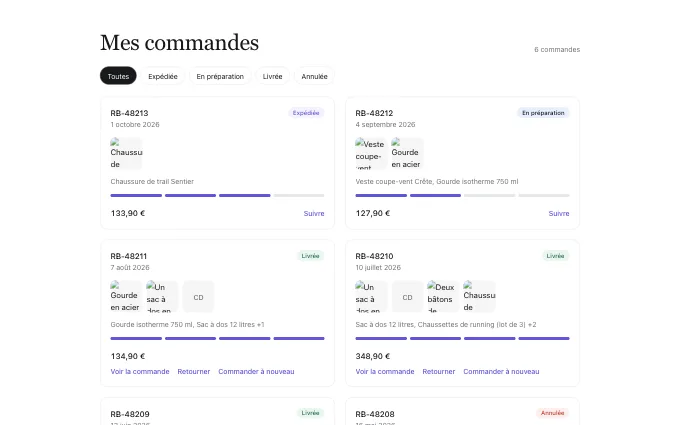Viewport: 680px width, 425px height.
Task: Click the progress bar of RB-48212
Action: point(462,196)
